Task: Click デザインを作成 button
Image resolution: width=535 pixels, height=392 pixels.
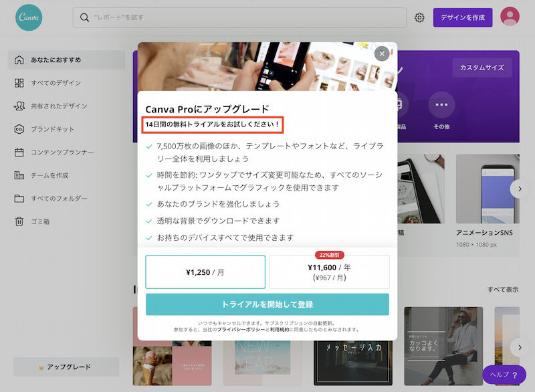Action: click(463, 17)
